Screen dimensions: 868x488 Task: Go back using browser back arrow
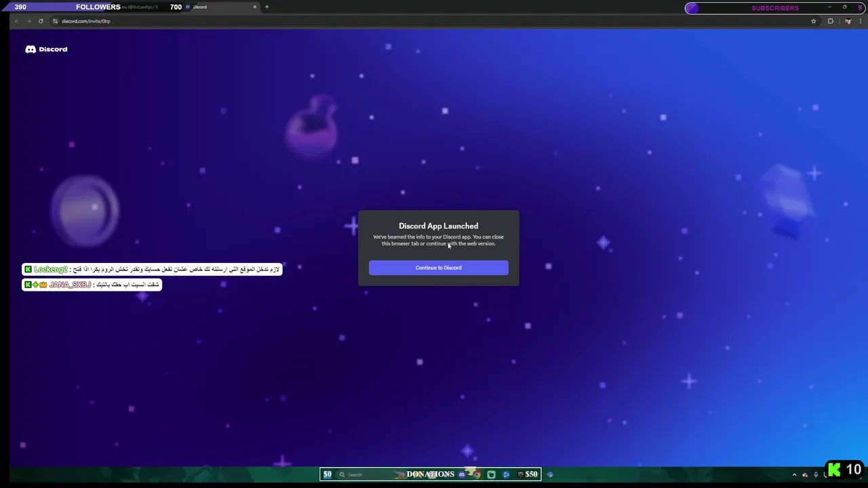click(16, 21)
